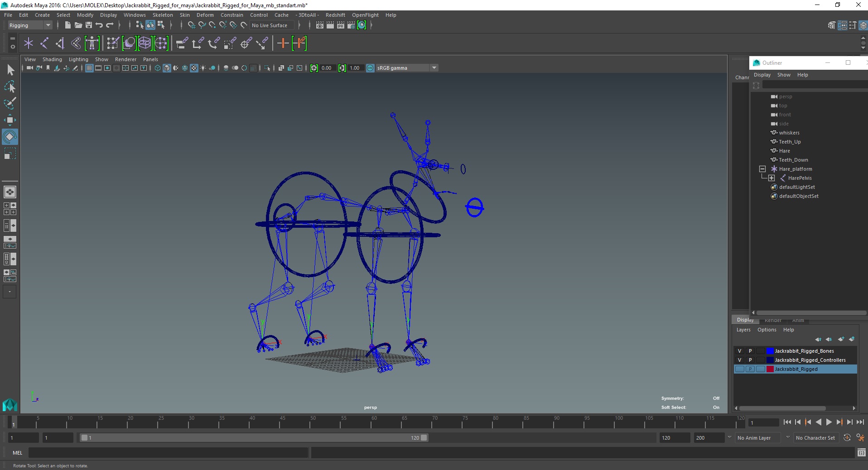Create a new empty display layer

tap(841, 339)
